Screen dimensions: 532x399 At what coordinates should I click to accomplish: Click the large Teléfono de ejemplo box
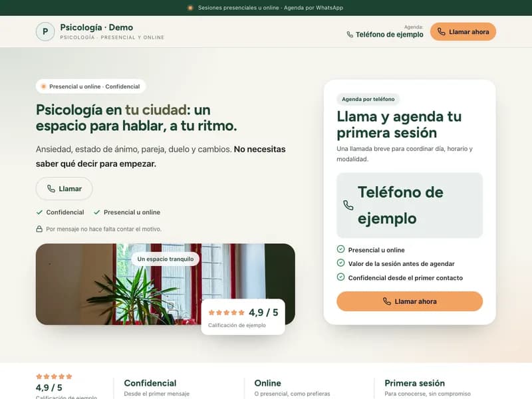(410, 205)
